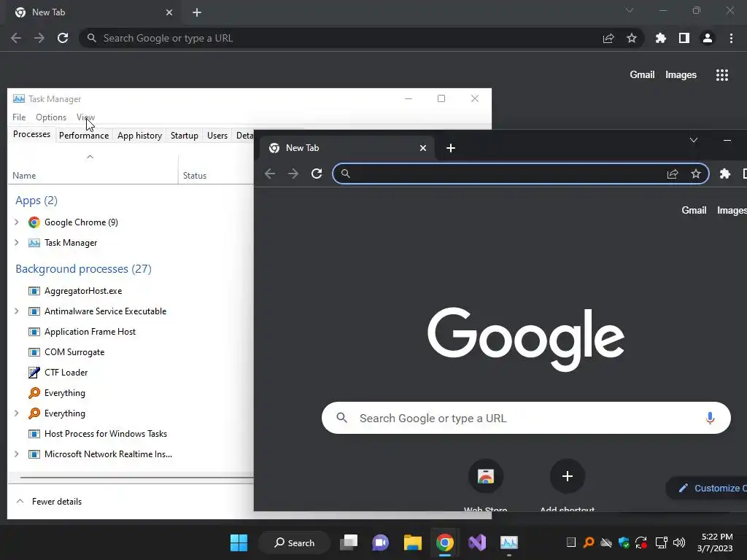
Task: Open File menu in Task Manager
Action: coord(19,117)
